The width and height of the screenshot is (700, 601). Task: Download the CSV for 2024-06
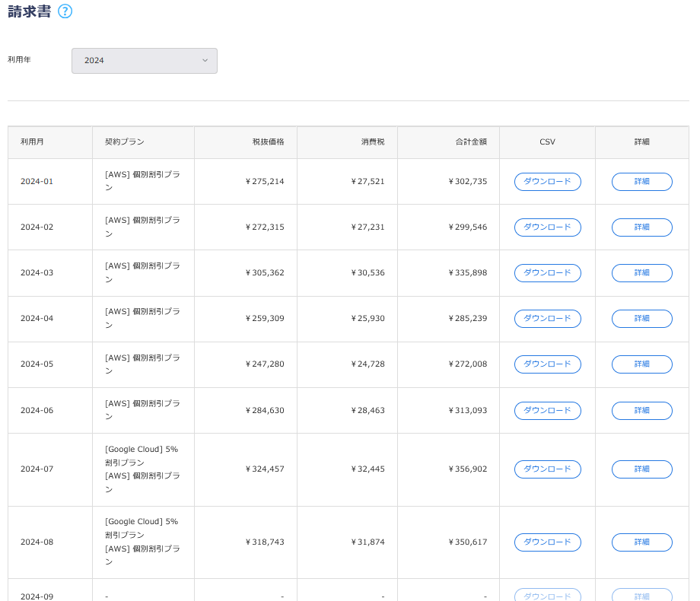click(x=547, y=410)
